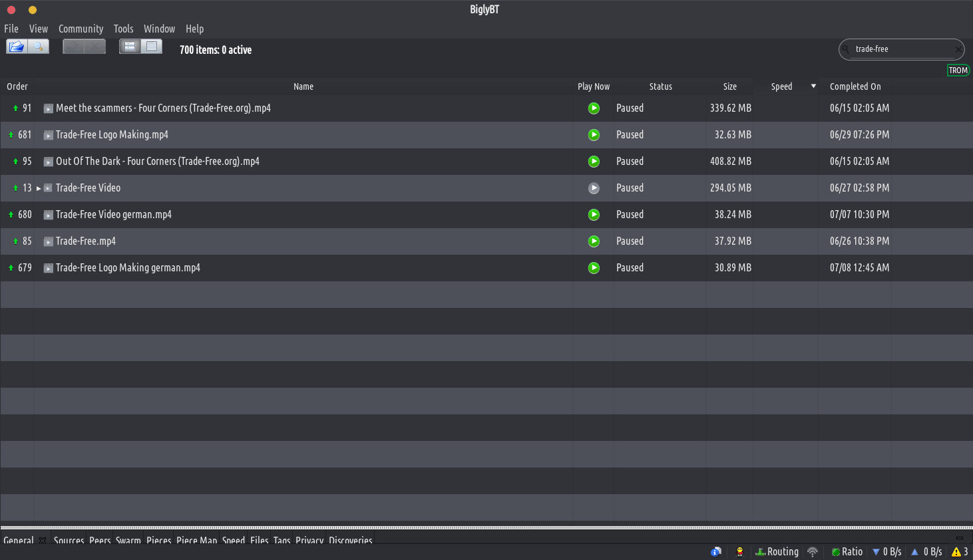973x560 pixels.
Task: Select the size cell '408.82 MB'
Action: click(x=731, y=162)
